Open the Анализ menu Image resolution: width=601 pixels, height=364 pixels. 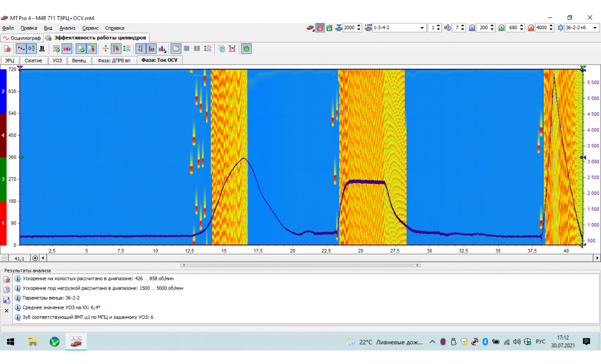67,28
